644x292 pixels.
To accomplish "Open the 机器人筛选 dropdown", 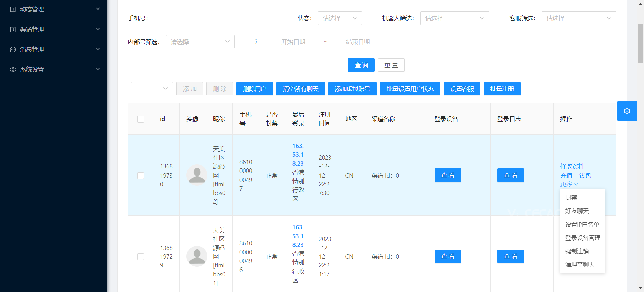I will (454, 18).
